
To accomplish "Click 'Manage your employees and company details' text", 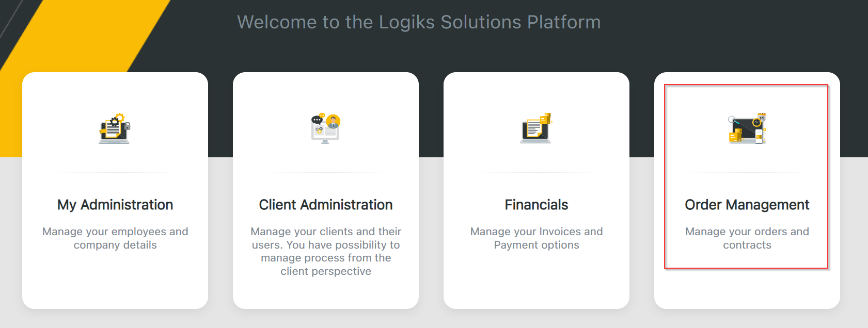I will click(115, 238).
